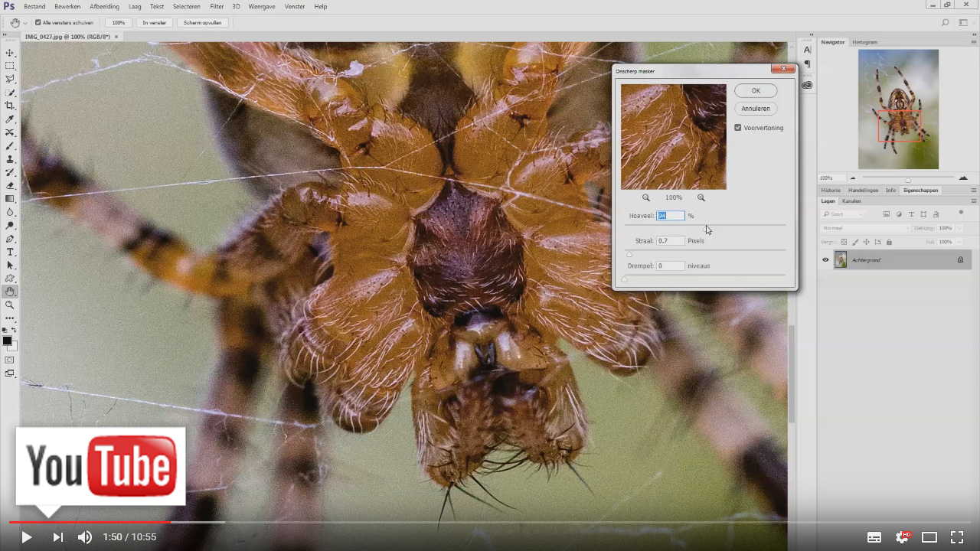Screen dimensions: 980x551
Task: Hide the Achtergrond layer
Action: [x=825, y=260]
